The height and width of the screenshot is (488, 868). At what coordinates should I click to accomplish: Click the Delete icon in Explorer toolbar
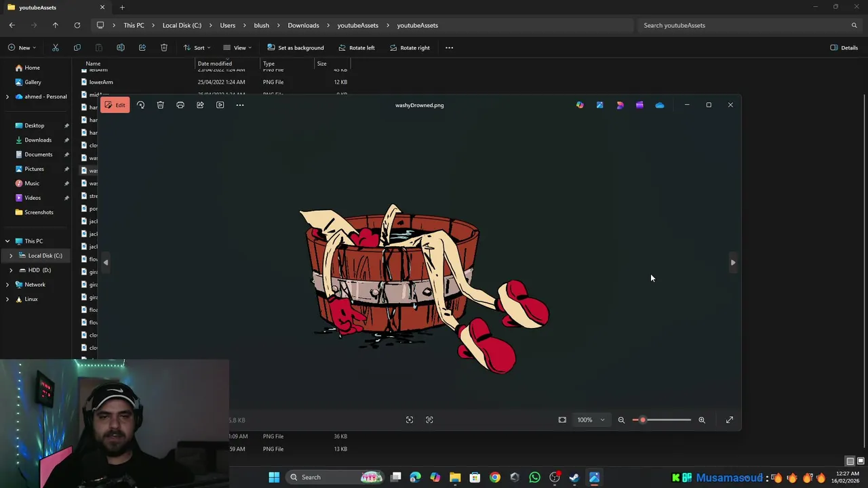click(164, 47)
